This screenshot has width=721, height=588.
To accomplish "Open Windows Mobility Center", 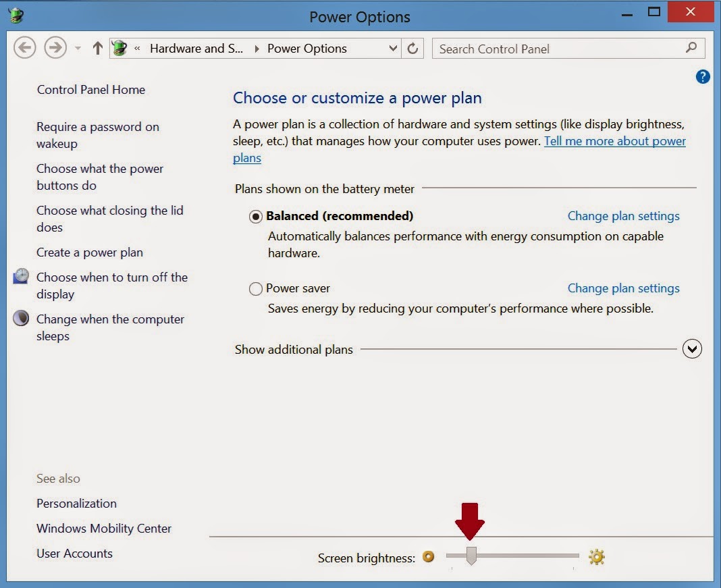I will [x=104, y=528].
